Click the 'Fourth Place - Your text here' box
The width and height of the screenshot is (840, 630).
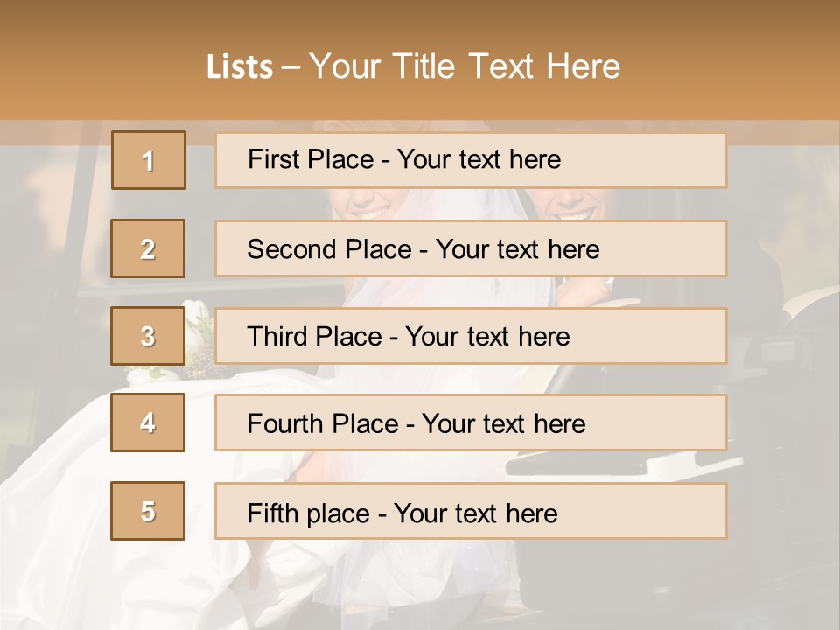(471, 423)
